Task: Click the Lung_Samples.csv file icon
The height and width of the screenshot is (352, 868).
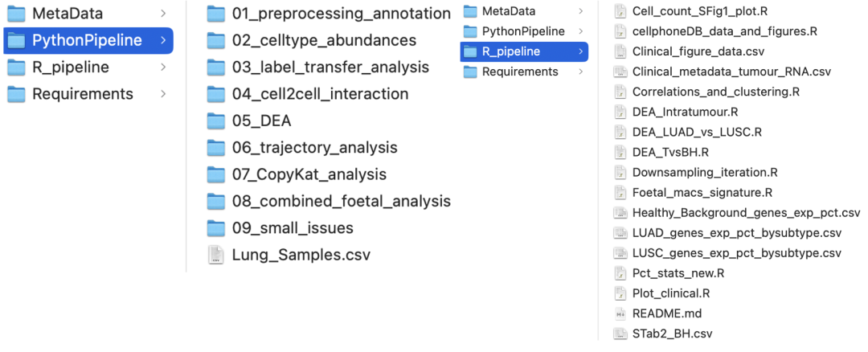Action: [x=215, y=255]
